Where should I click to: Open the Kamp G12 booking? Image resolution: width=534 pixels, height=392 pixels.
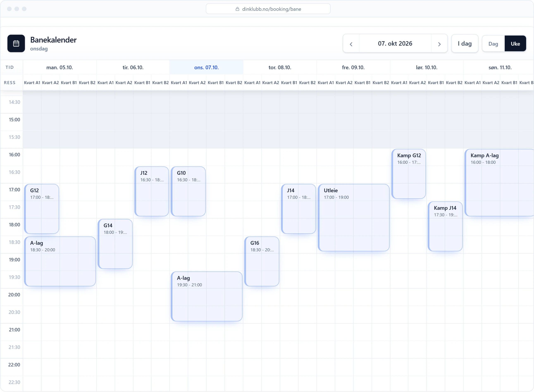pyautogui.click(x=409, y=174)
